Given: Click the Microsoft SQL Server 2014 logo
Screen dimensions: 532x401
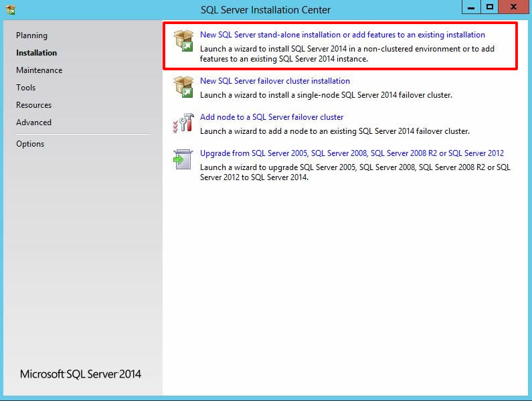Looking at the screenshot, I should (80, 374).
